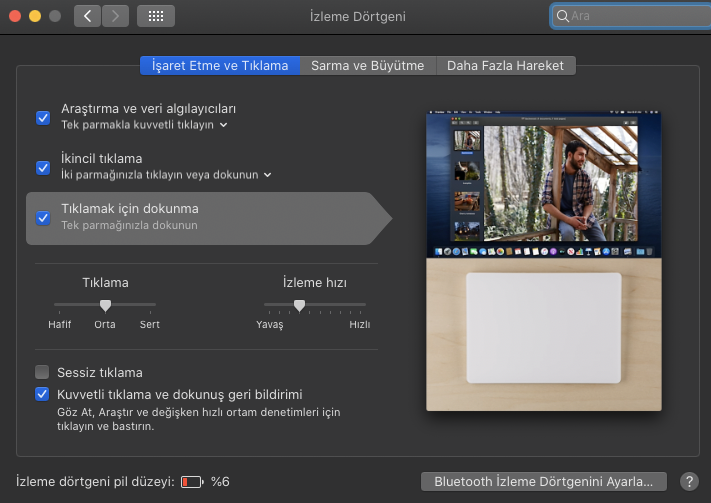The width and height of the screenshot is (711, 503).
Task: Click the red close window button
Action: coord(15,16)
